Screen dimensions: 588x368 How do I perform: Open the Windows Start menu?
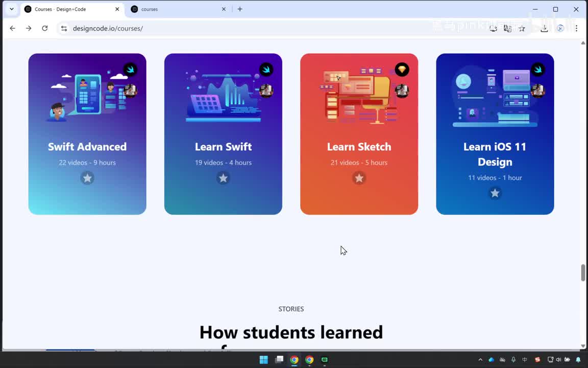(263, 360)
